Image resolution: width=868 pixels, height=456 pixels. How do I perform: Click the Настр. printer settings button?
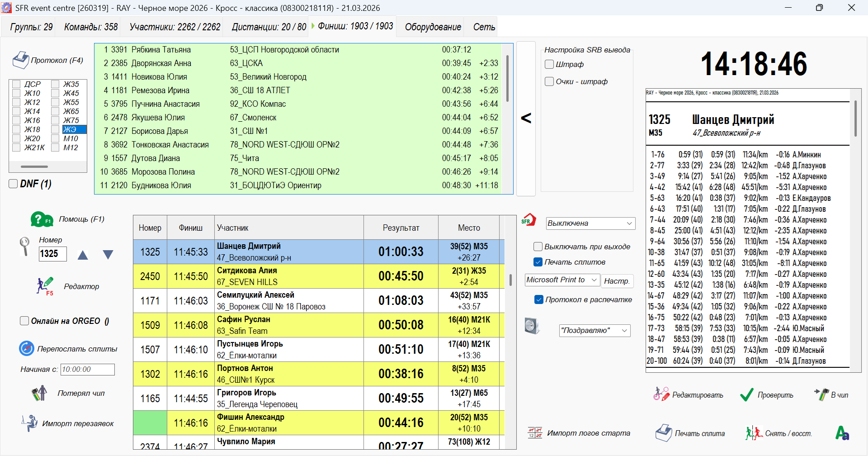point(617,281)
